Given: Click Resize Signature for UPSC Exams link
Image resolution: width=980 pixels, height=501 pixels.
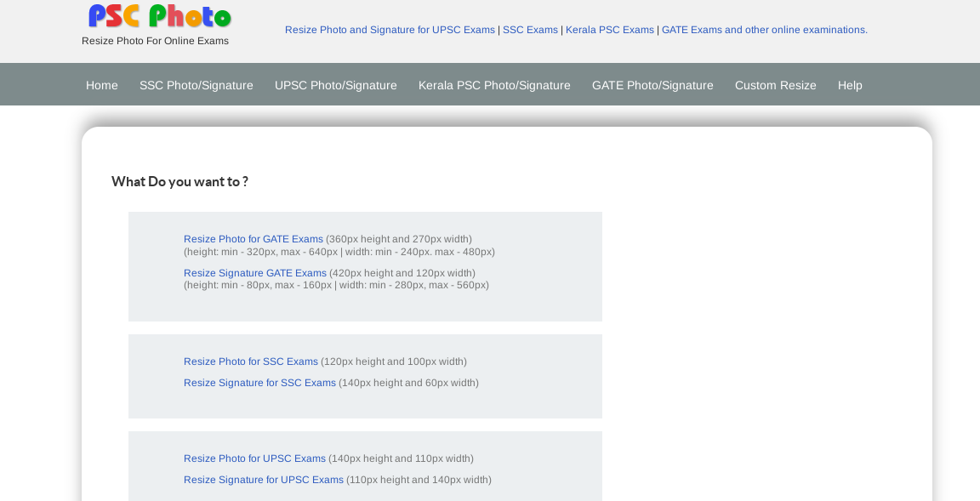Looking at the screenshot, I should point(264,480).
